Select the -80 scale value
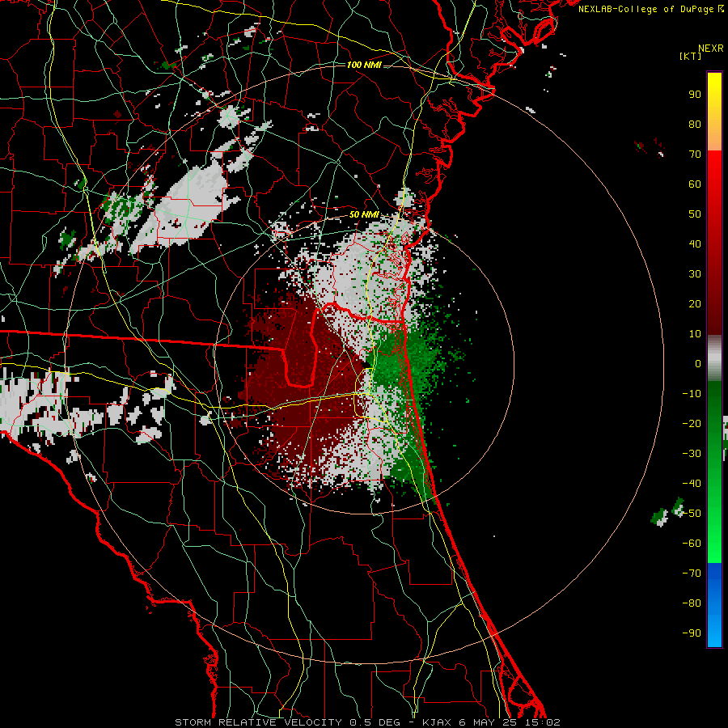The image size is (728, 728). [x=692, y=603]
